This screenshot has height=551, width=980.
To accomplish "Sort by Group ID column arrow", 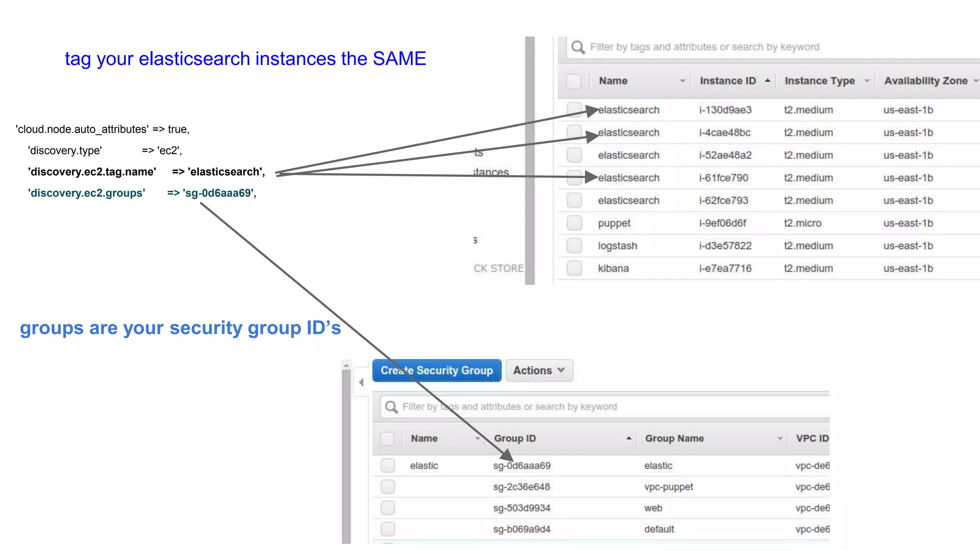I will (x=629, y=438).
